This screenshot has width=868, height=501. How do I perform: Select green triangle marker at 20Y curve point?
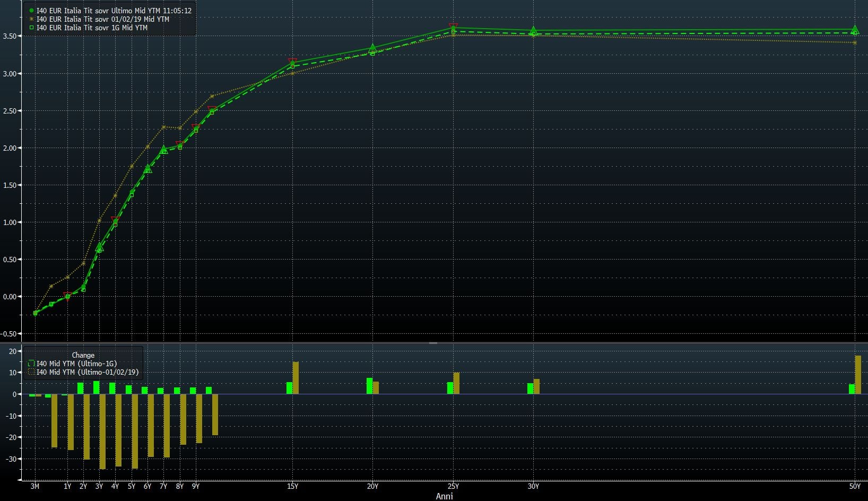point(372,48)
